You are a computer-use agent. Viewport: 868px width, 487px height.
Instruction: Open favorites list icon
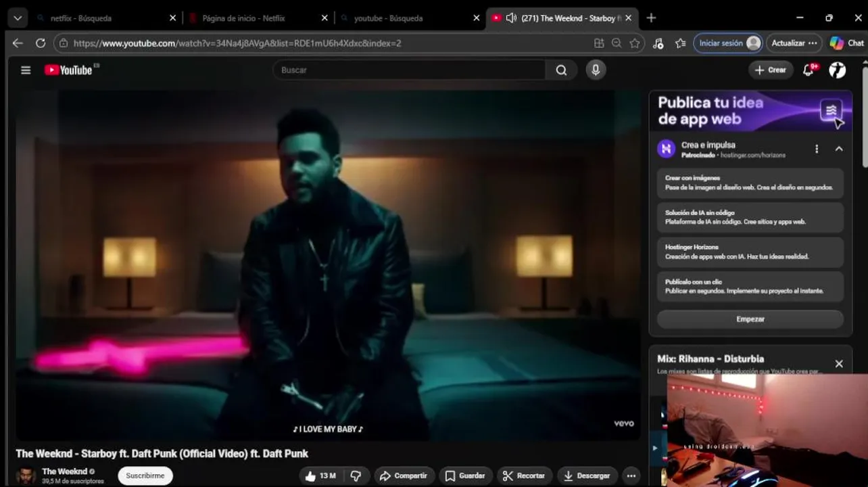(x=681, y=43)
